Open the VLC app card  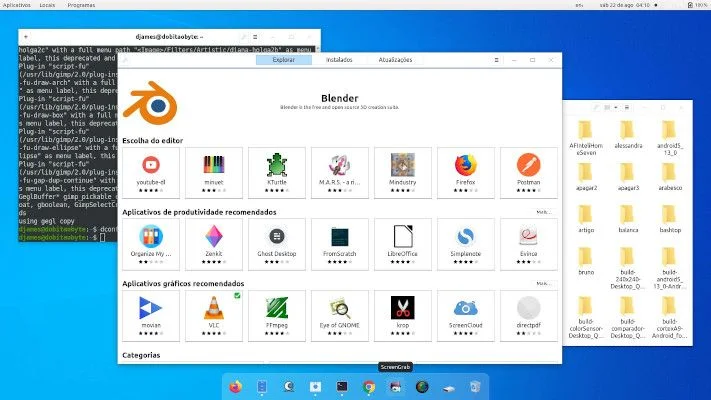(214, 316)
